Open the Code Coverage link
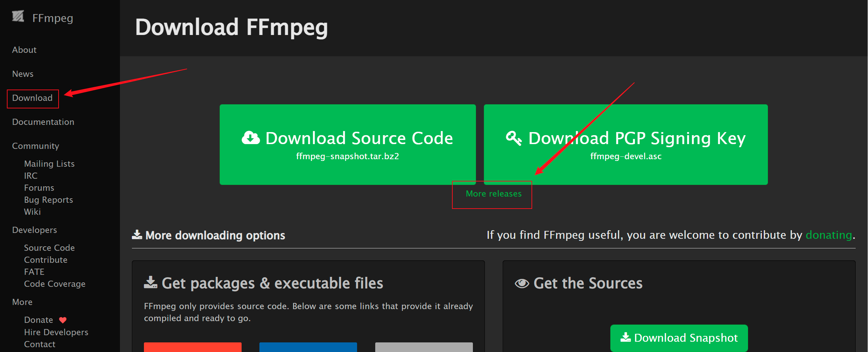The width and height of the screenshot is (868, 352). (x=55, y=284)
